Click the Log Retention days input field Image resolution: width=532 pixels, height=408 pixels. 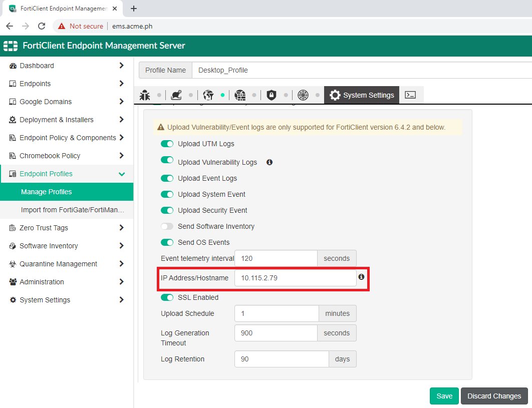pos(282,359)
